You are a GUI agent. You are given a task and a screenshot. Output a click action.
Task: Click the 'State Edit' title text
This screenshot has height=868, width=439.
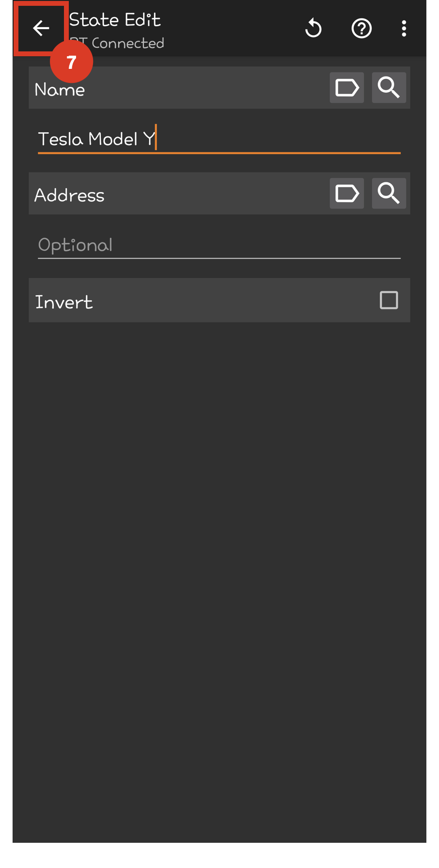[x=115, y=20]
